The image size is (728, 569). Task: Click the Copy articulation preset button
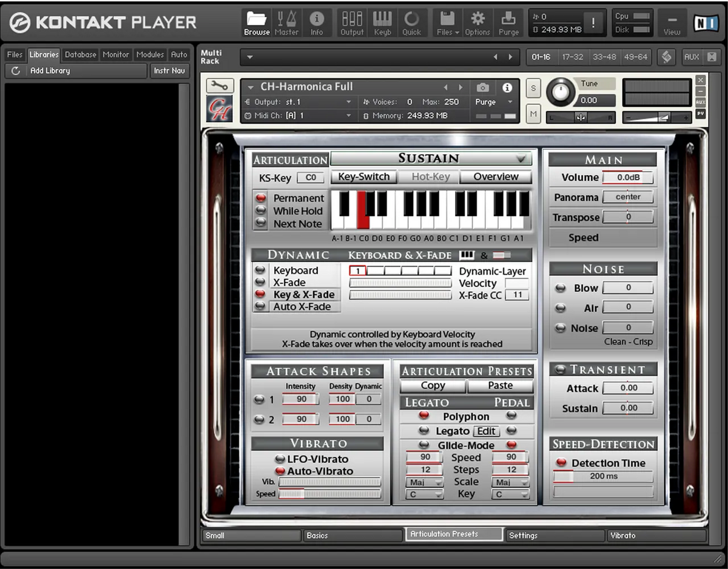tap(433, 386)
